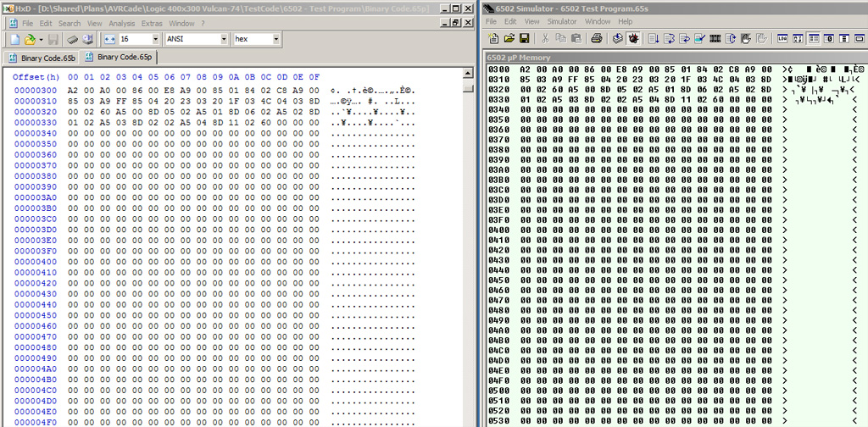Toggle the Debugger bug button

coord(632,38)
